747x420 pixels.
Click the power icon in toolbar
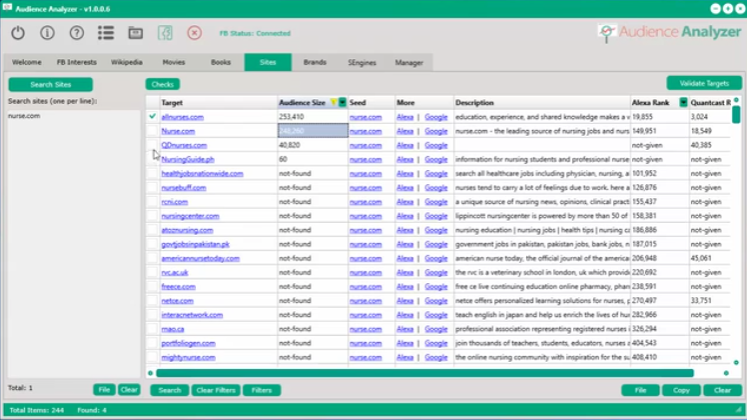point(18,33)
